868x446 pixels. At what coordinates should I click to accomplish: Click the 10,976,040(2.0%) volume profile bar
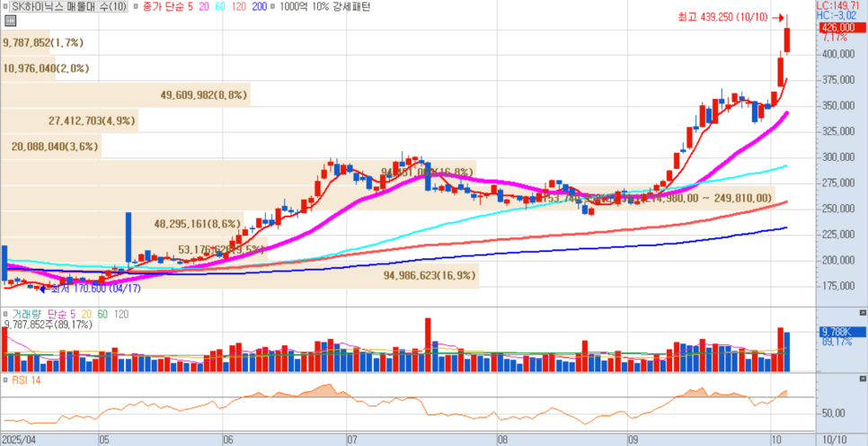coord(28,68)
